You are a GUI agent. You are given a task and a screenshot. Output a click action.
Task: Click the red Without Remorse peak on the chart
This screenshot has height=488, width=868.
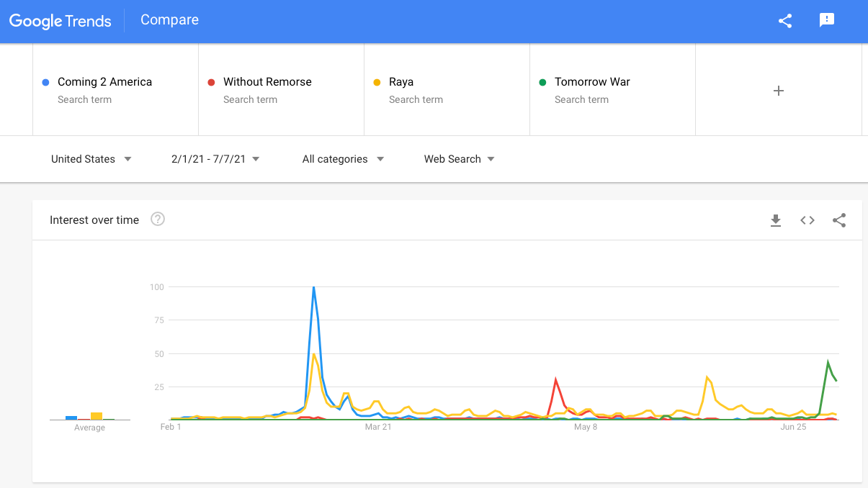[x=555, y=379]
